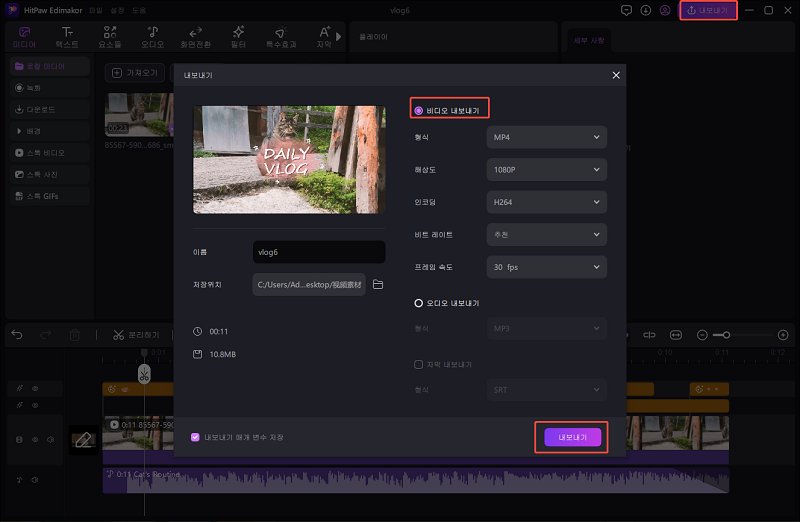This screenshot has height=522, width=800.
Task: Click the 가져오기 (Import) button
Action: pyautogui.click(x=135, y=73)
